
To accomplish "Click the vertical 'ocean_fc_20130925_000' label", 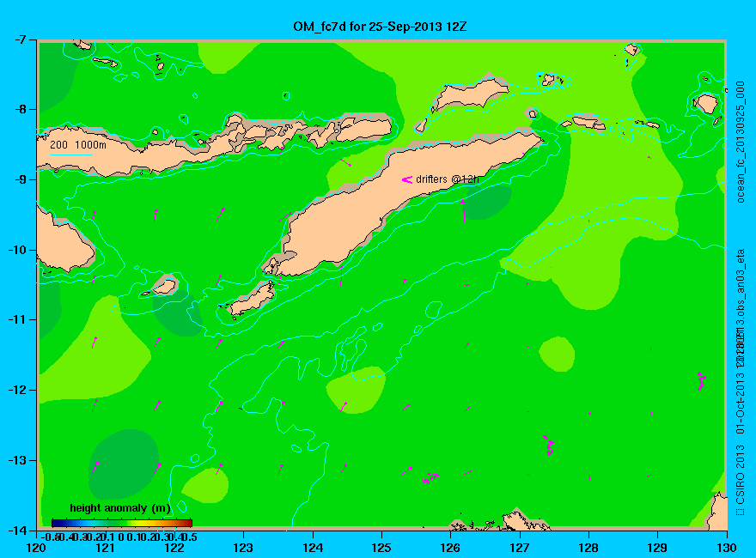I will coord(741,143).
